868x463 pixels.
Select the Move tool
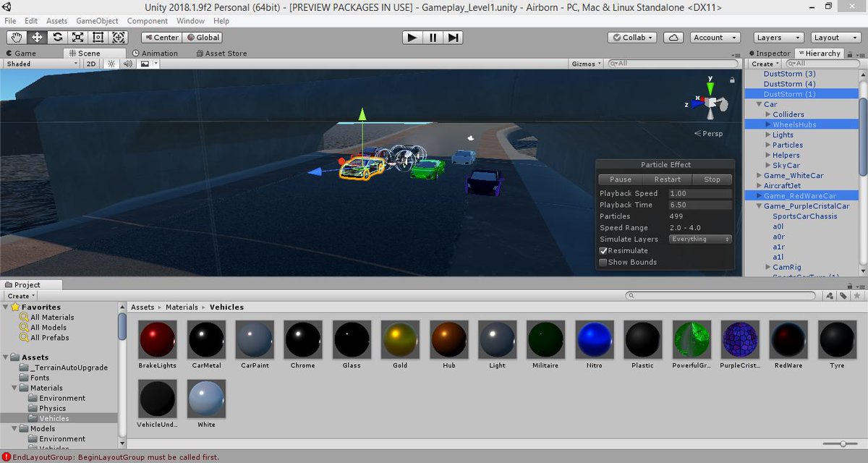pos(37,38)
